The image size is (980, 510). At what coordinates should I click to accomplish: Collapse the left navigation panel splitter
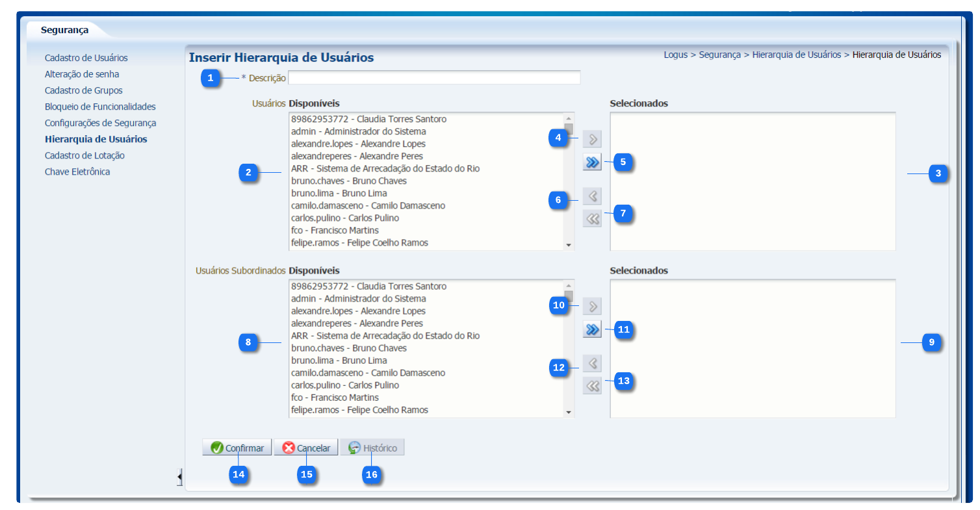180,477
